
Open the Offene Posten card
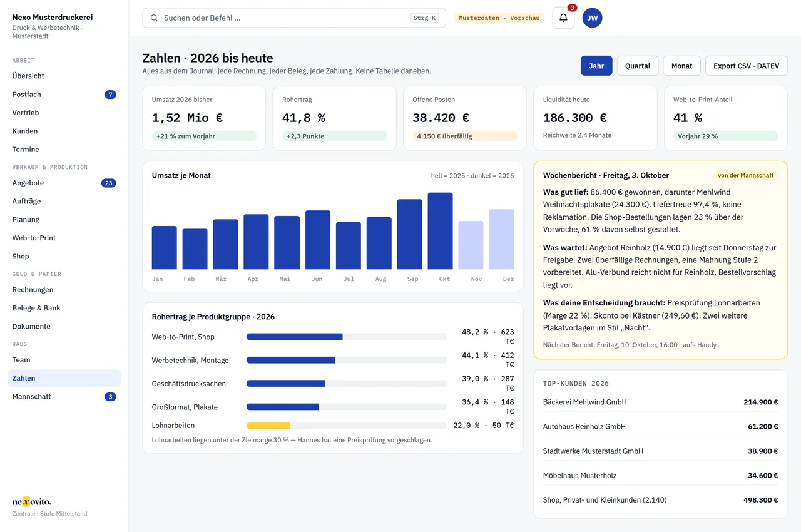(x=465, y=118)
